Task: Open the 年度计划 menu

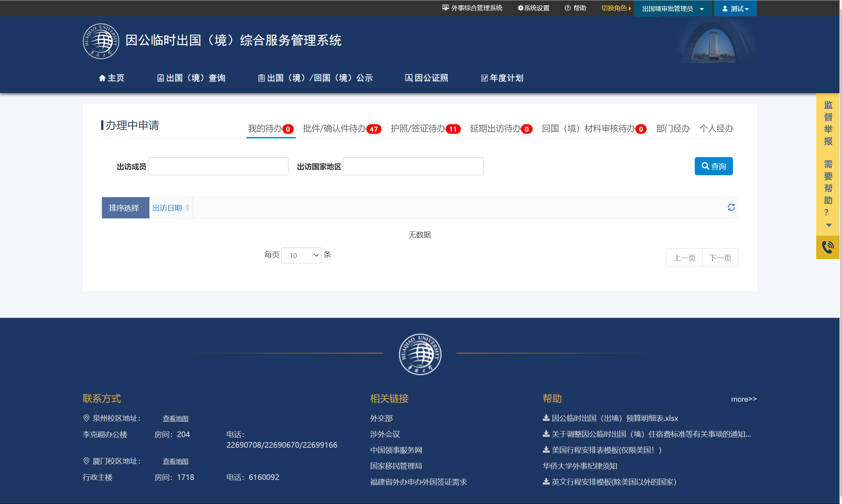Action: pos(503,78)
